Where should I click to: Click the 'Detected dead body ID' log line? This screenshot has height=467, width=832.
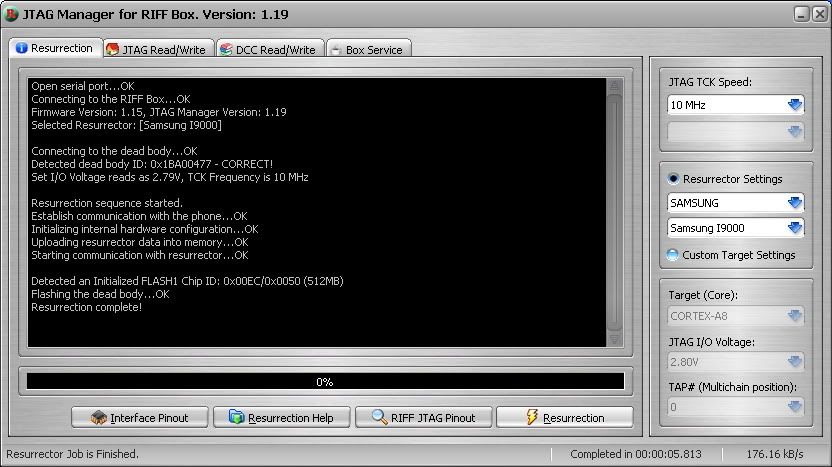point(152,164)
